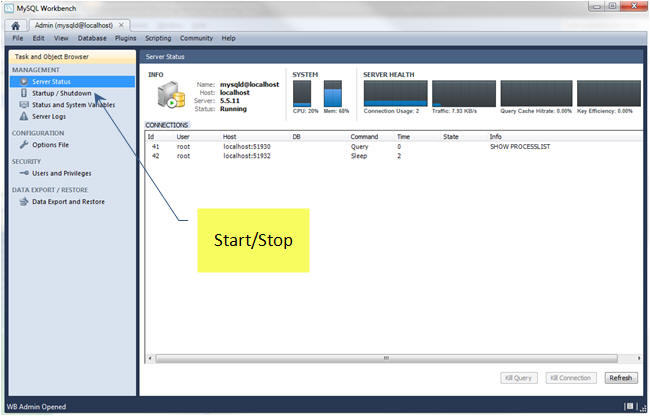
Task: Open the Database menu
Action: tap(92, 38)
